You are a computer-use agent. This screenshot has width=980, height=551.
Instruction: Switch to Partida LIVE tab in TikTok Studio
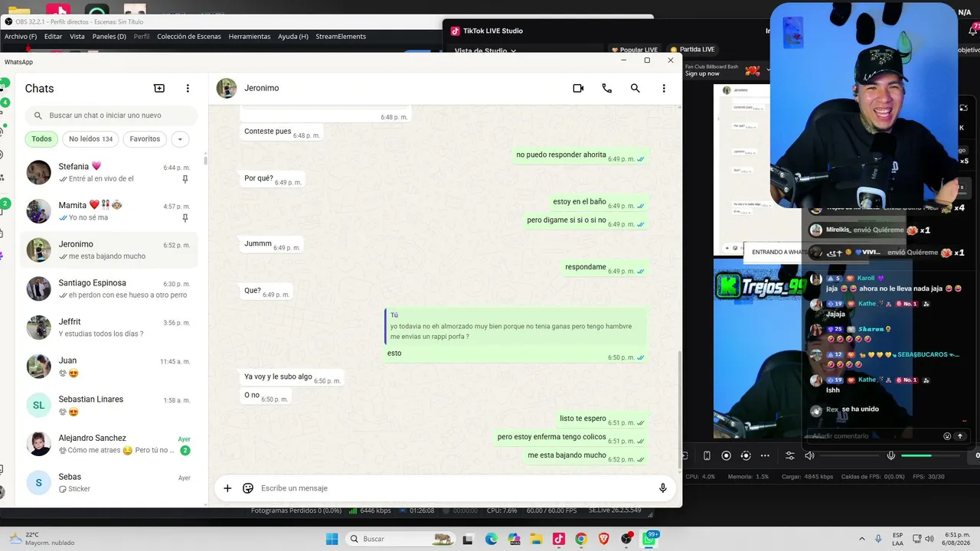tap(693, 50)
